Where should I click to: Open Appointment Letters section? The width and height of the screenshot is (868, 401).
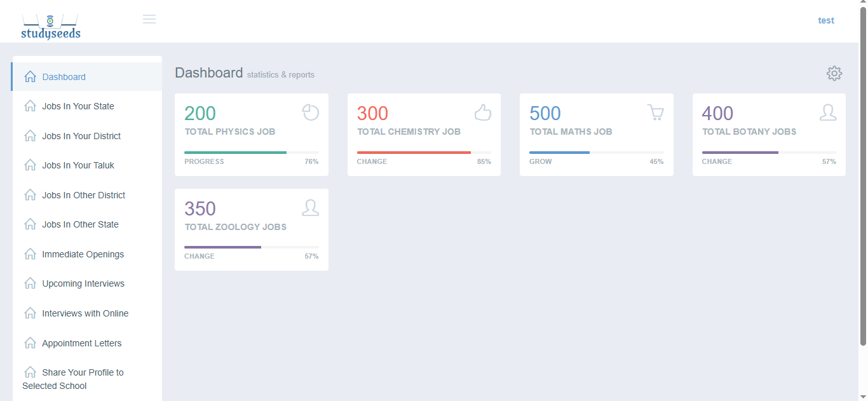coord(81,343)
